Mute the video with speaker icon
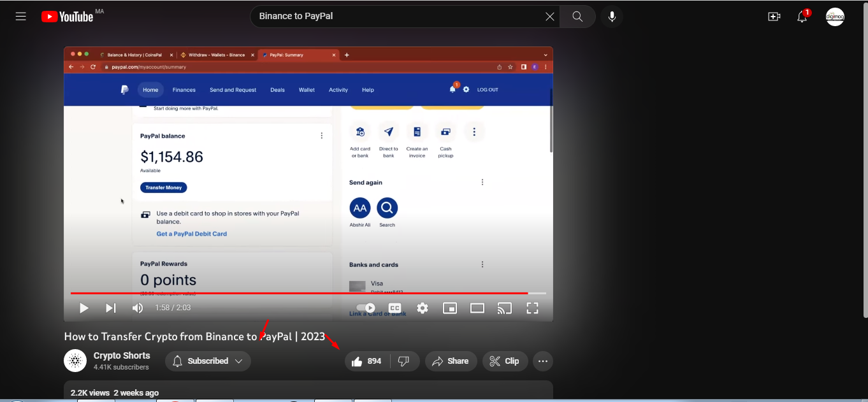This screenshot has height=402, width=868. click(137, 308)
